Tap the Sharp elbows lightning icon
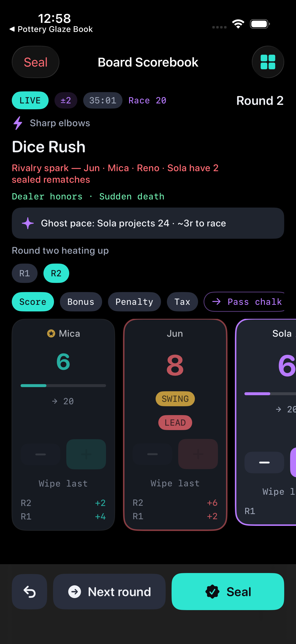The height and width of the screenshot is (644, 296). pos(18,123)
